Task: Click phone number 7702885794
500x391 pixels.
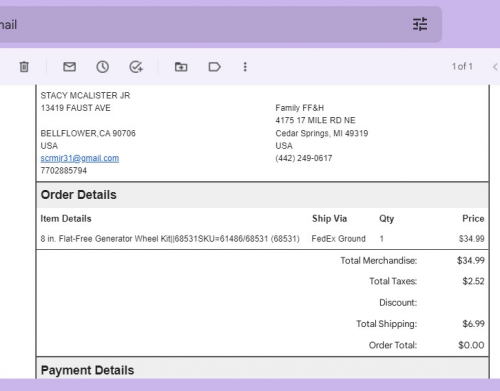Action: [64, 171]
